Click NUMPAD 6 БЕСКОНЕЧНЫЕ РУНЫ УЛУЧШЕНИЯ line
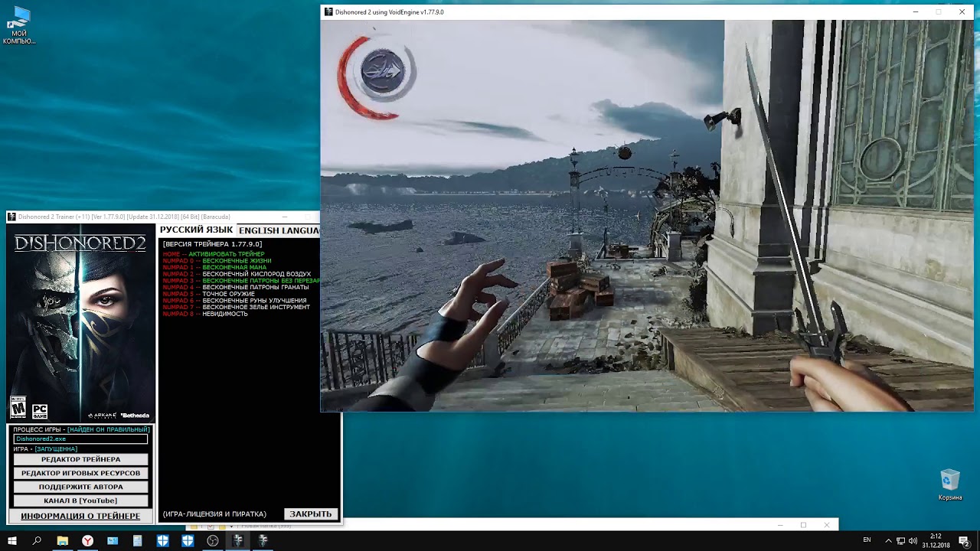This screenshot has height=551, width=980. (234, 301)
